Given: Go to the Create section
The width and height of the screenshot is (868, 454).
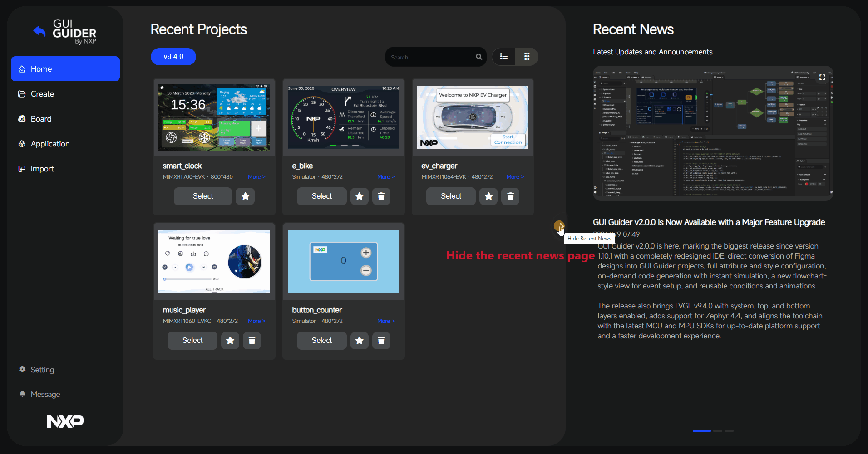Looking at the screenshot, I should [65, 94].
